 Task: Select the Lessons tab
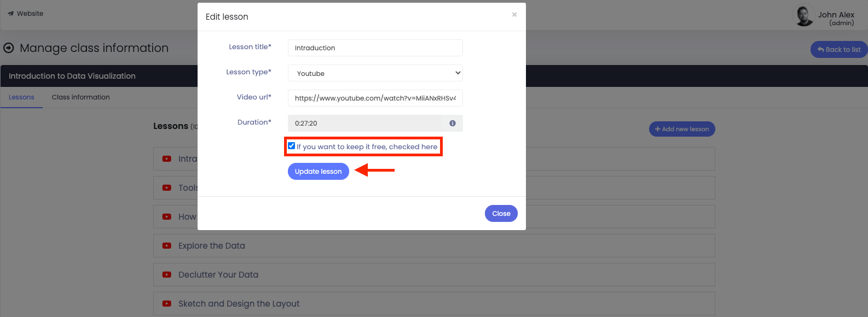pyautogui.click(x=21, y=97)
